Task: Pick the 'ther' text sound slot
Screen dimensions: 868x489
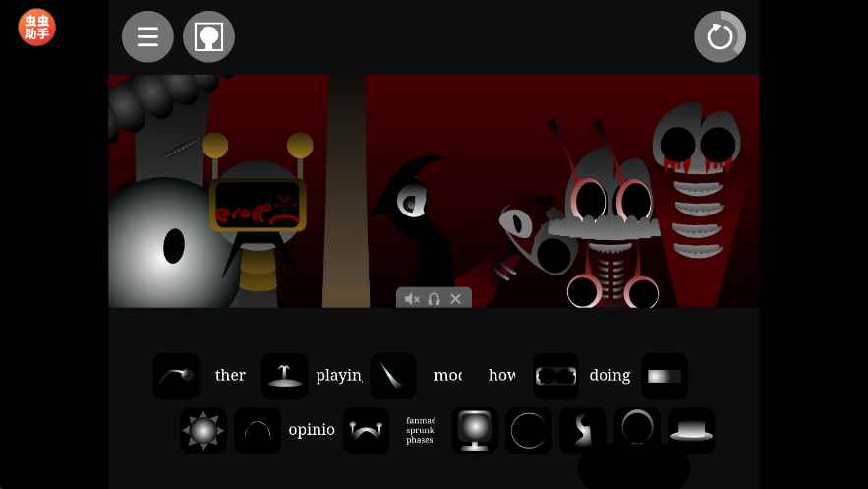Action: click(230, 376)
